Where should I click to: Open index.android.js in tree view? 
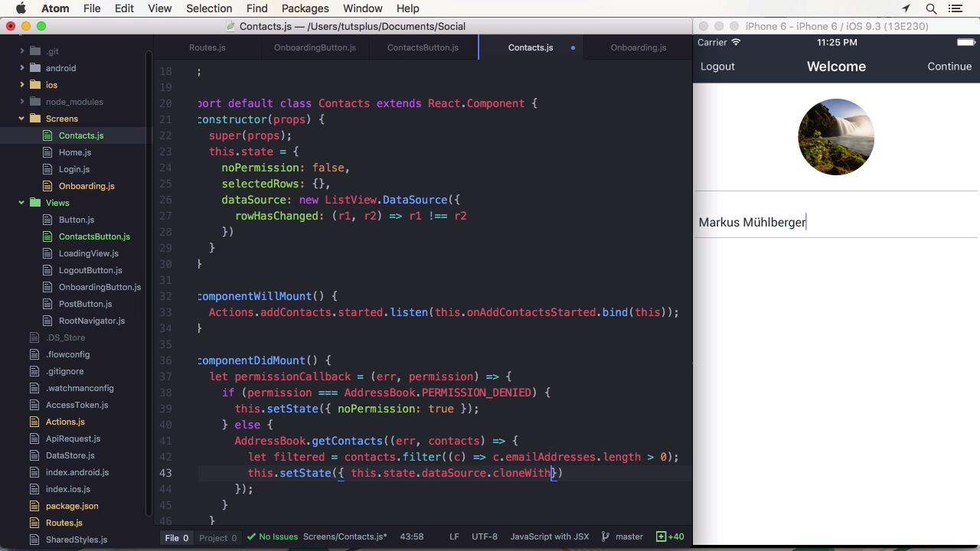[x=77, y=472]
